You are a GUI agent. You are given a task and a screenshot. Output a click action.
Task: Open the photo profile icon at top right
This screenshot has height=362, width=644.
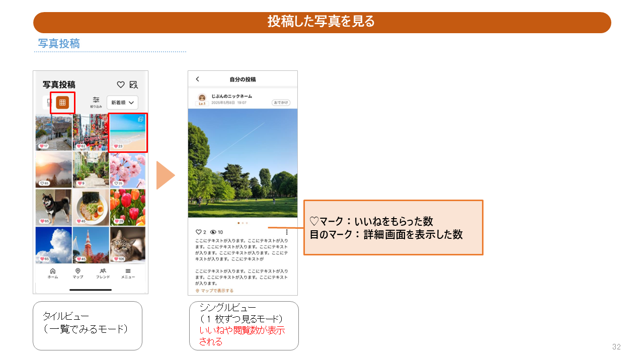pos(133,84)
